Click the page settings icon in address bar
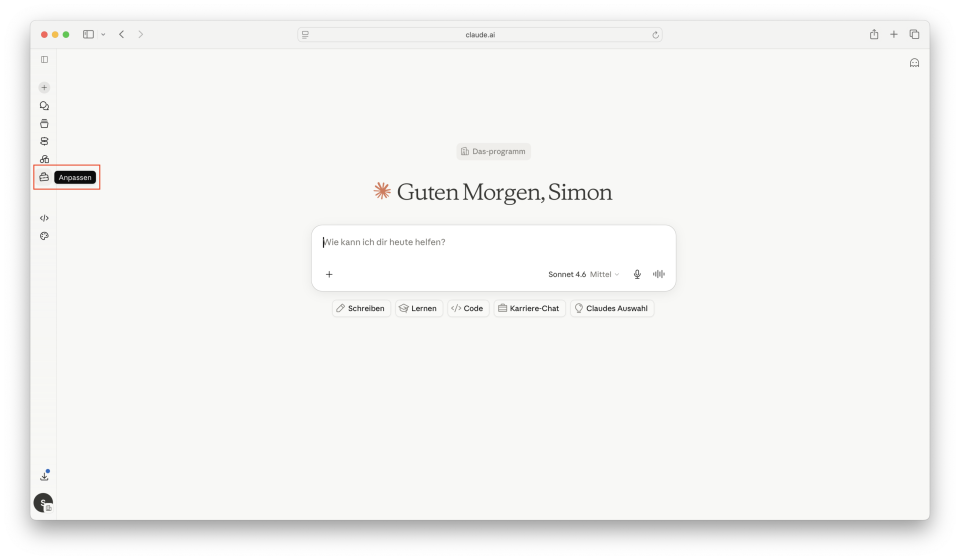960x560 pixels. [x=305, y=34]
